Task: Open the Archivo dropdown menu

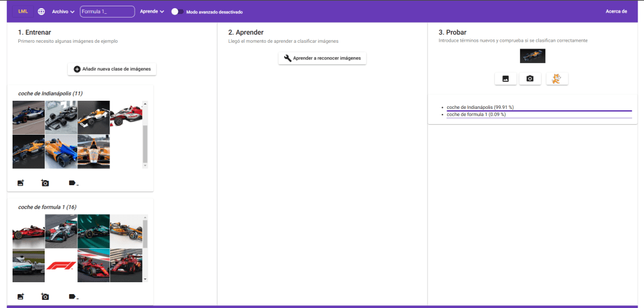Action: click(x=64, y=11)
